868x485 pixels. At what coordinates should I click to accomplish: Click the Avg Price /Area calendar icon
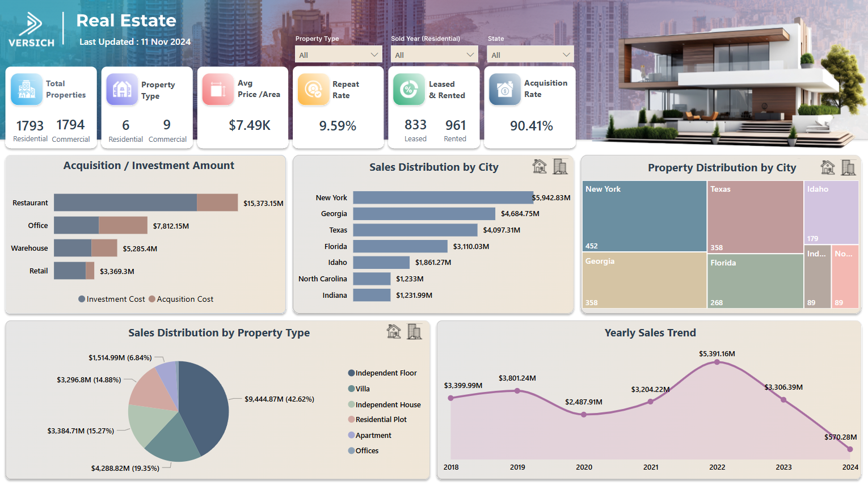tap(218, 89)
